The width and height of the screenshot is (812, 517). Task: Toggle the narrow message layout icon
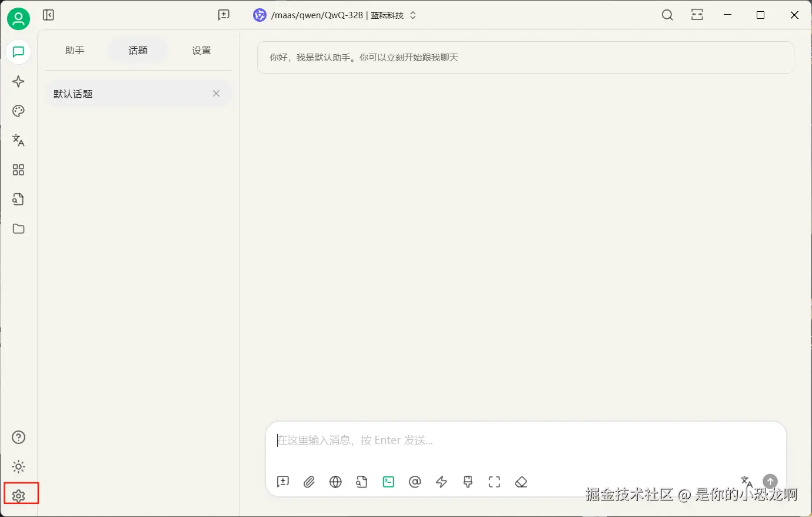point(697,15)
